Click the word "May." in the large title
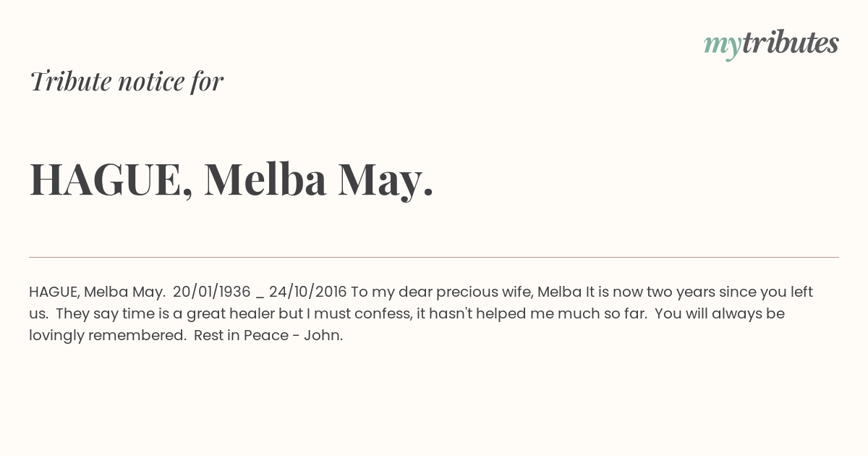 coord(386,182)
